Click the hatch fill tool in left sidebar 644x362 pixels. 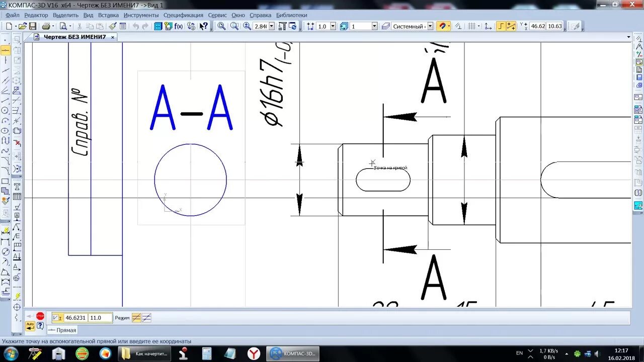(5, 191)
